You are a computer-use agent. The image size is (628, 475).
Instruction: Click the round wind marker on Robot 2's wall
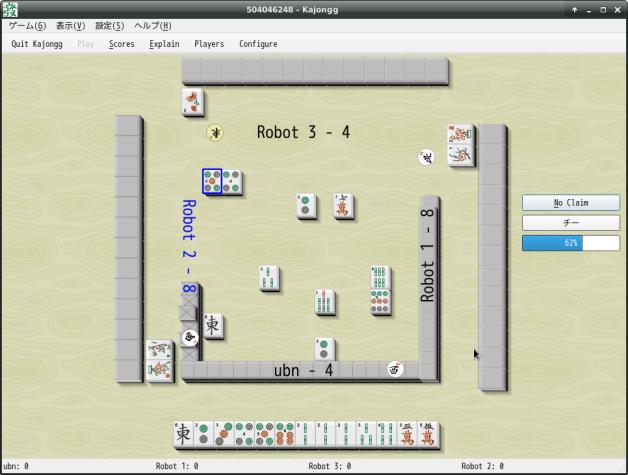tap(190, 338)
